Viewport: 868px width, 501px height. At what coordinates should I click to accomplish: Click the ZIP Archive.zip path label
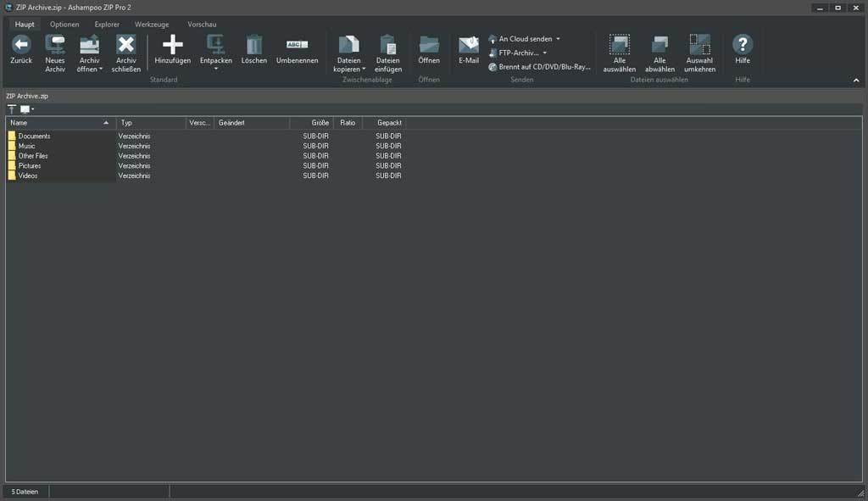coord(27,97)
